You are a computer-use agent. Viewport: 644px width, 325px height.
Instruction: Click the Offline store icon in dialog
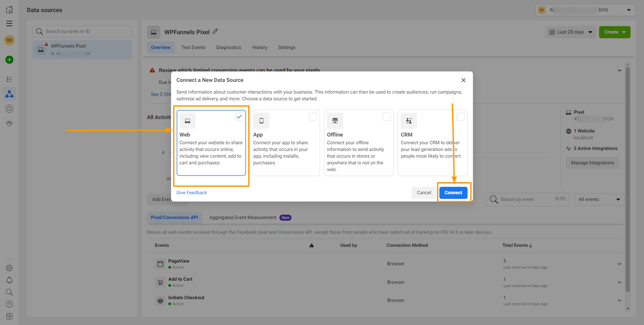335,121
